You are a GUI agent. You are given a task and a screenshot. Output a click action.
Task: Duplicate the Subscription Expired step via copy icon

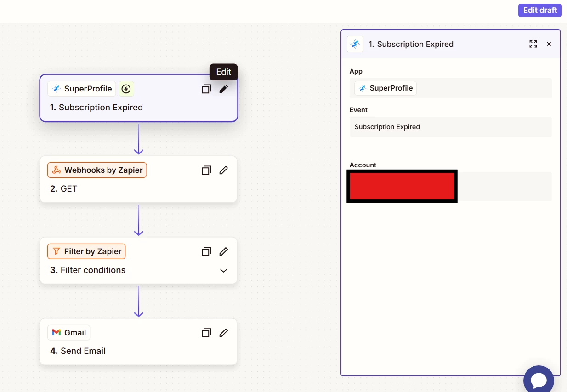pyautogui.click(x=206, y=89)
